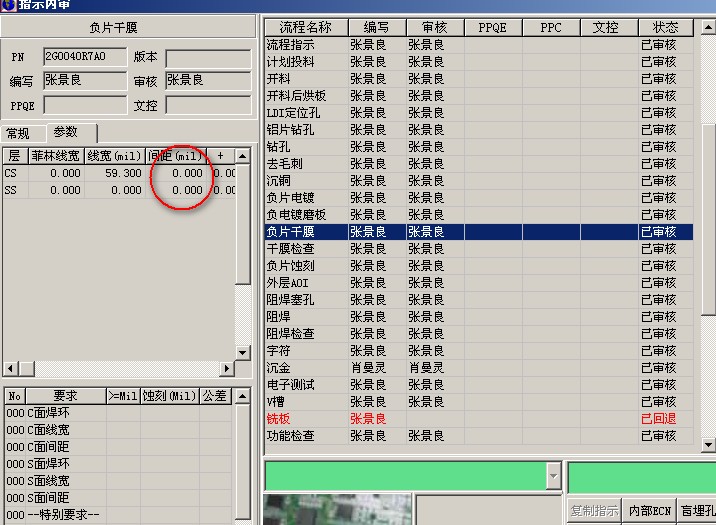The width and height of the screenshot is (716, 525).
Task: Click the 状态 column header
Action: click(x=665, y=27)
